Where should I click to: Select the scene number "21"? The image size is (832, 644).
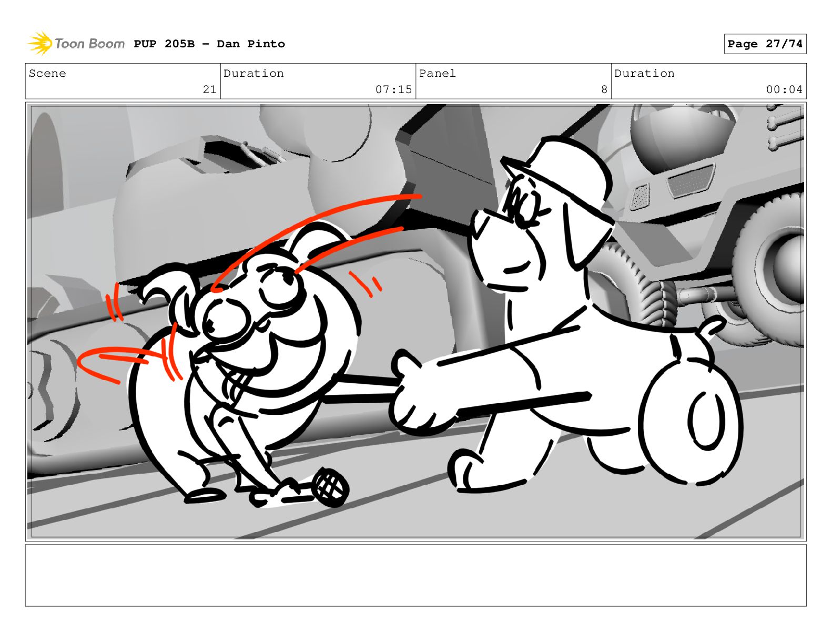pos(209,89)
